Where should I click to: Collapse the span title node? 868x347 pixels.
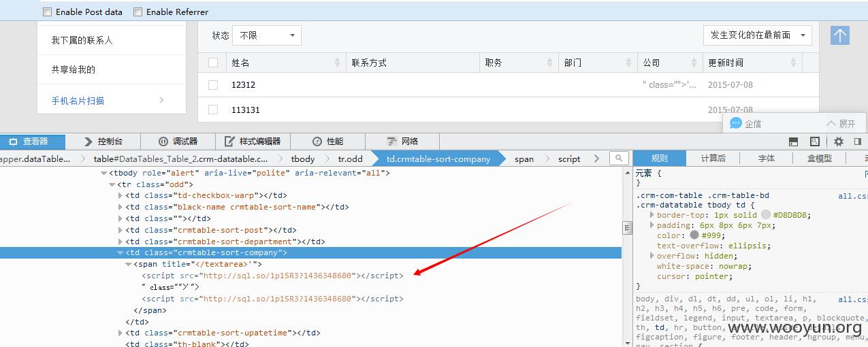[x=129, y=264]
